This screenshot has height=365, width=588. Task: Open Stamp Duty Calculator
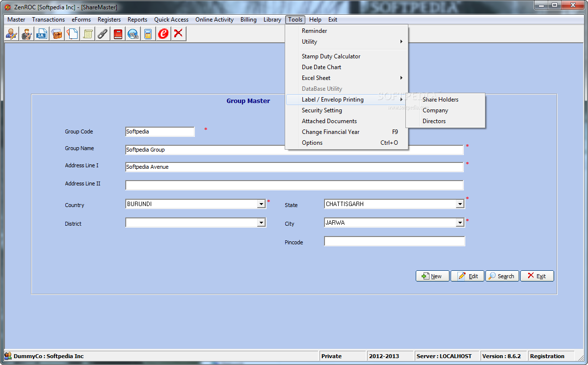tap(347, 56)
